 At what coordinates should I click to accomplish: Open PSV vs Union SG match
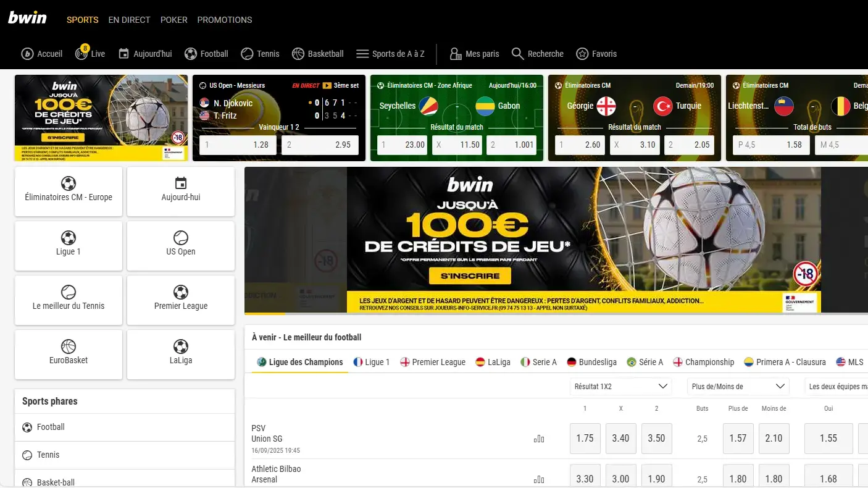[267, 434]
